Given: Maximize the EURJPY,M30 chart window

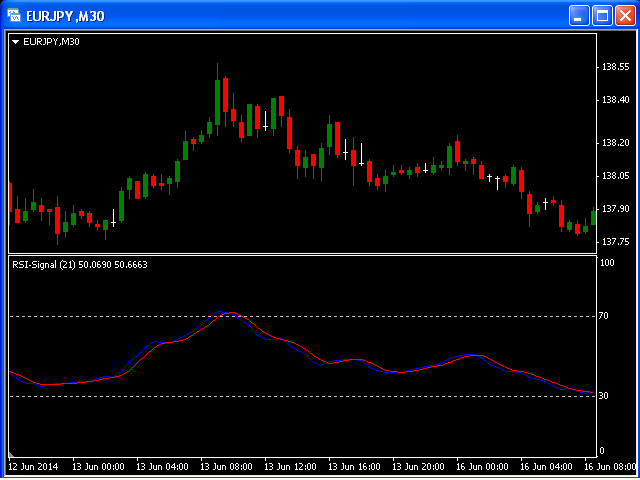Looking at the screenshot, I should [x=603, y=16].
